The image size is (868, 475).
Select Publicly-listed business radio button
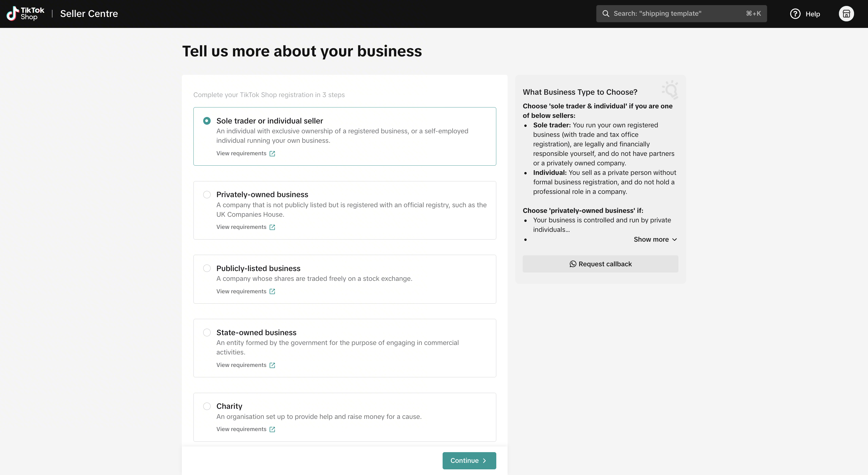coord(207,268)
